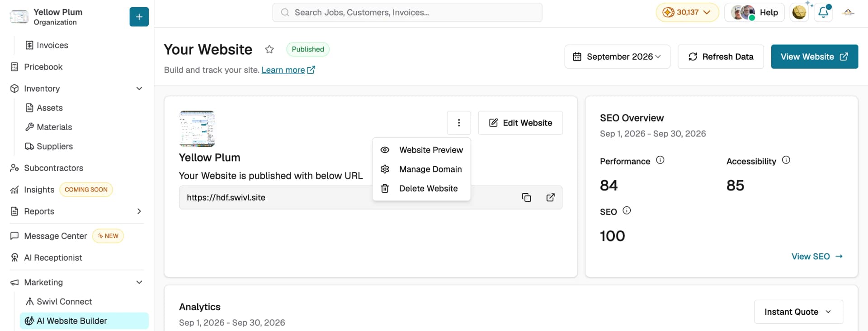Open the Help button

(x=755, y=13)
